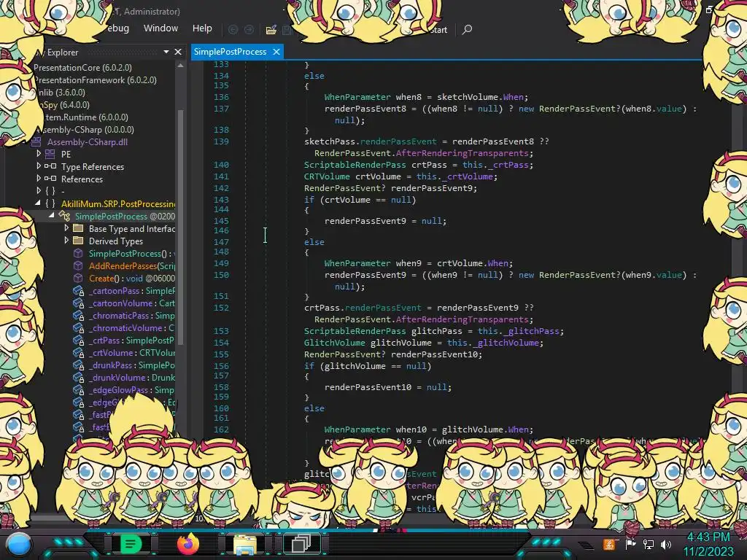Viewport: 747px width, 560px height.
Task: Follow the CRTVolume type on line 141
Action: [x=327, y=176]
